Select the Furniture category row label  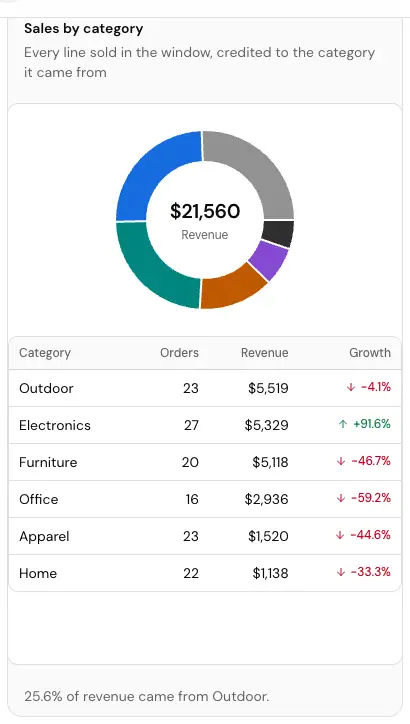48,462
